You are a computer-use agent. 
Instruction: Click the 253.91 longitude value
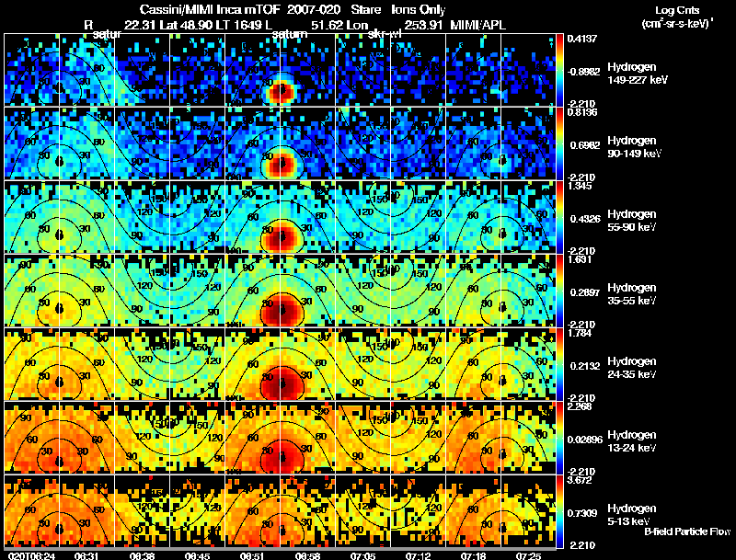pyautogui.click(x=423, y=25)
